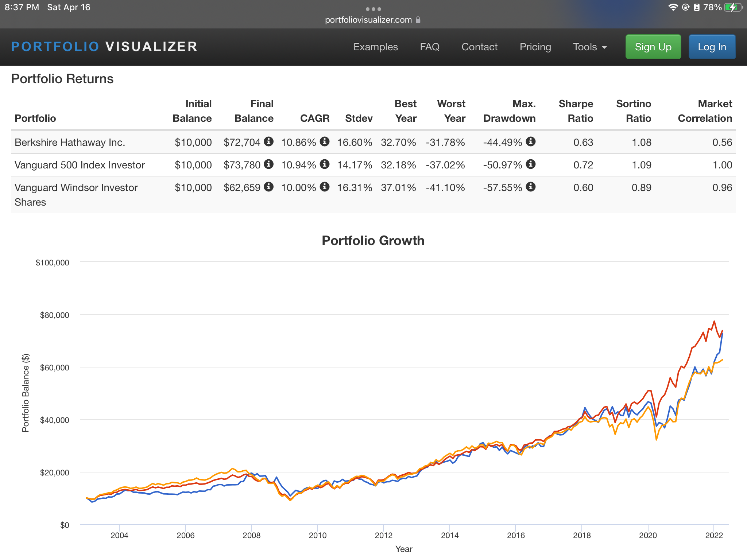Open the Examples page
The width and height of the screenshot is (747, 560).
tap(375, 47)
